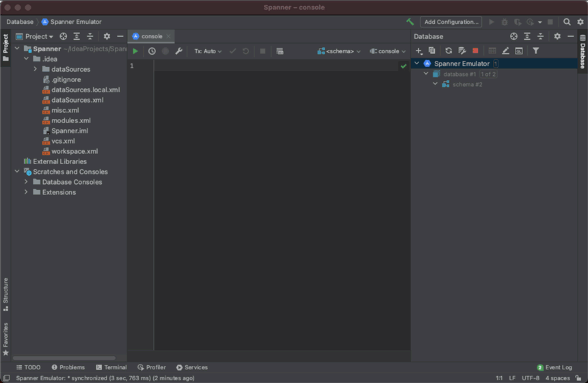Click the Edit source pencil icon
The width and height of the screenshot is (588, 383).
tap(505, 51)
